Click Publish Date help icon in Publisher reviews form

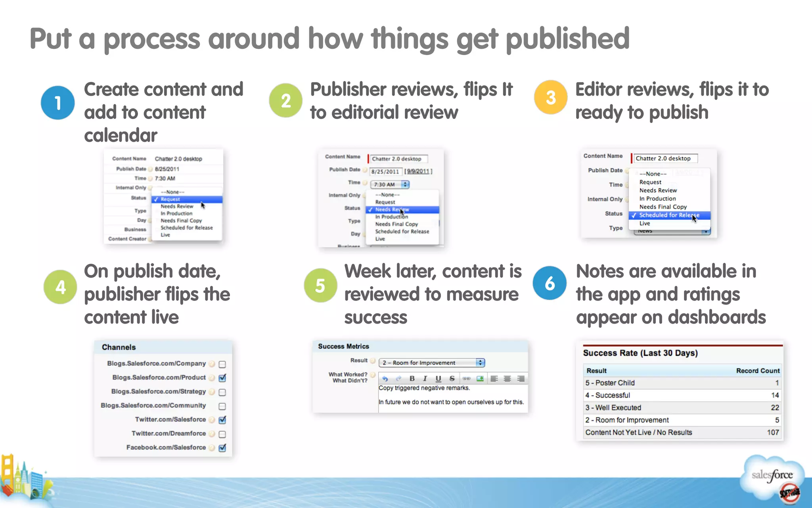[365, 170]
